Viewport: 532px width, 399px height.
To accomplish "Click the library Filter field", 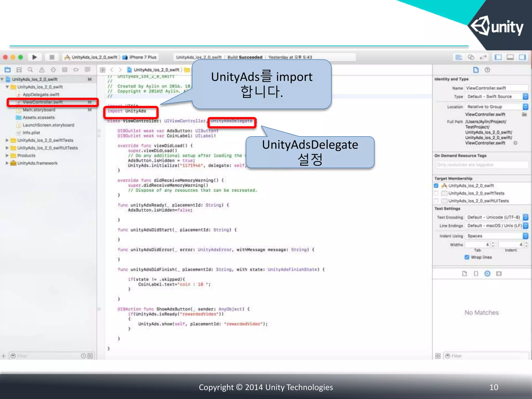I will [486, 356].
